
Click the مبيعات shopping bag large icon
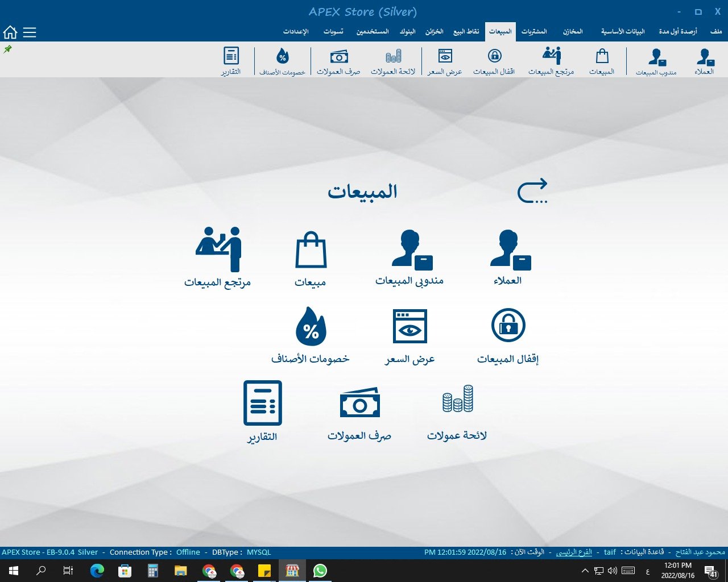(311, 250)
